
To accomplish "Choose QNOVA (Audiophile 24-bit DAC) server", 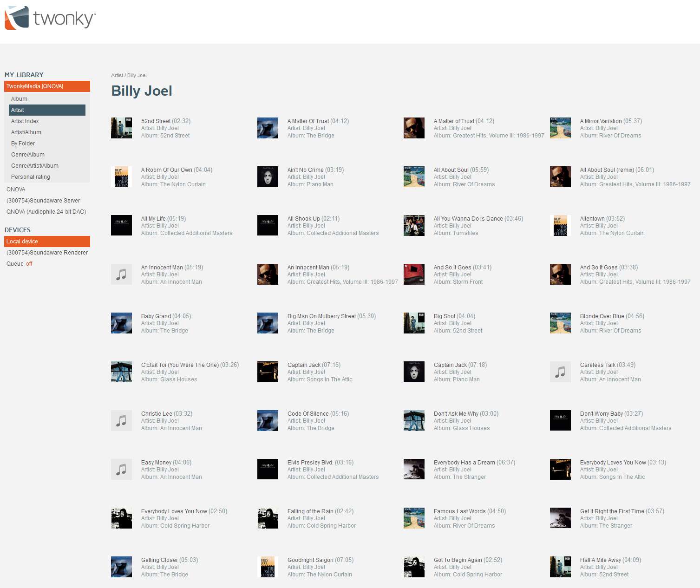I will pos(47,212).
